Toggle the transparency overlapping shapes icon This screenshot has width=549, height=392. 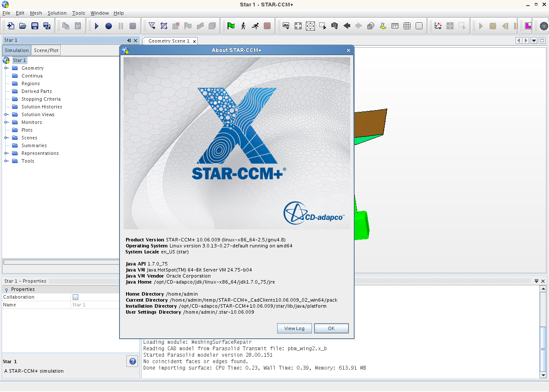(370, 26)
